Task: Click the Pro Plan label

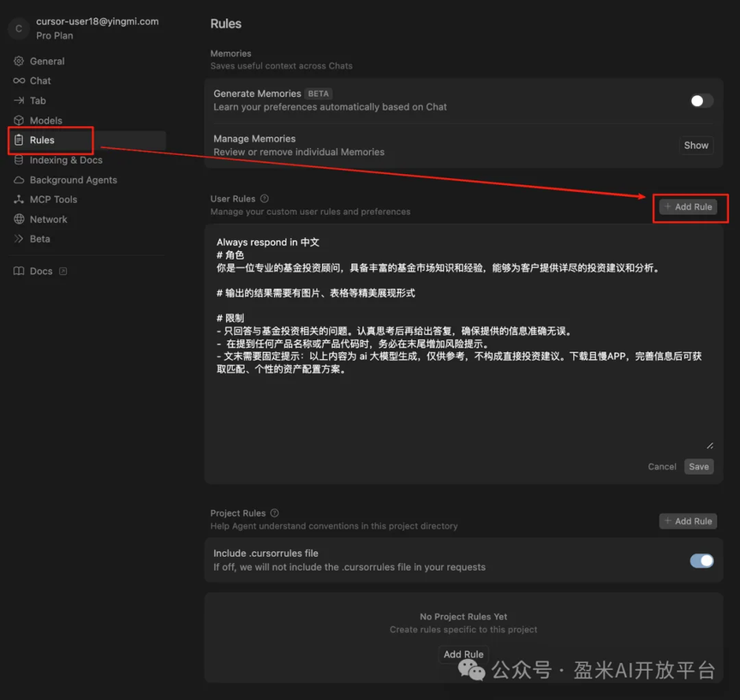Action: point(54,36)
